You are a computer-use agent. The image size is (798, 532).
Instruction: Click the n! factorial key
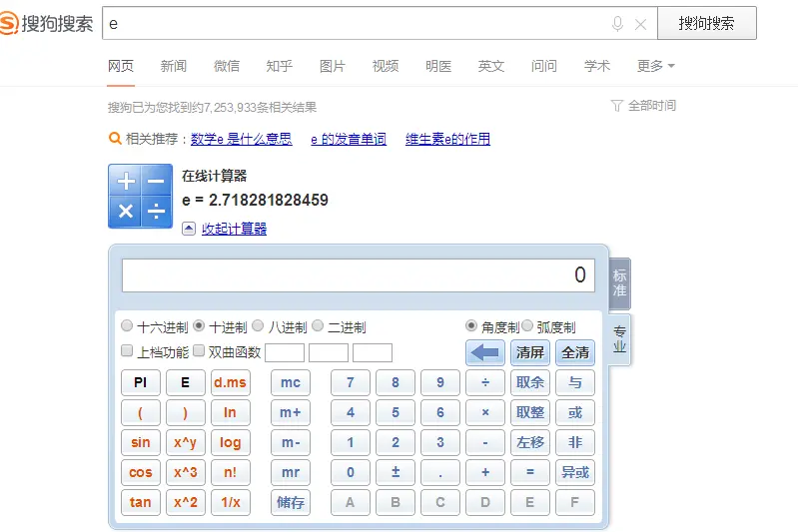[230, 472]
